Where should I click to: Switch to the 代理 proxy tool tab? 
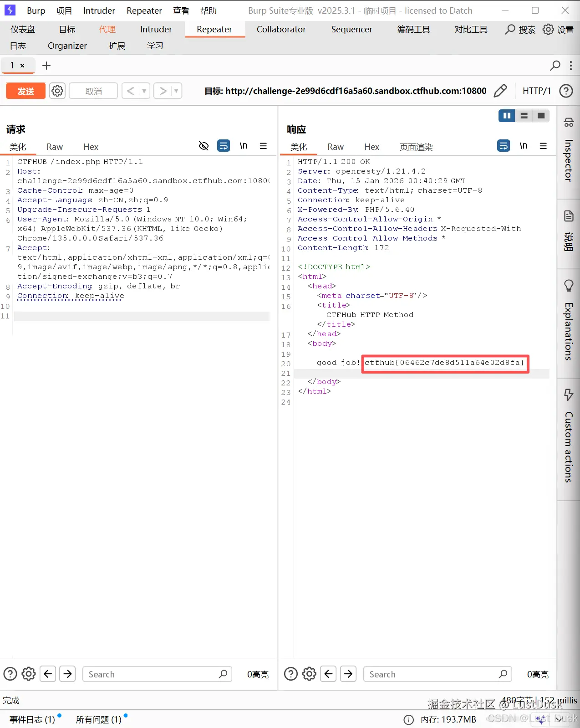tap(107, 29)
